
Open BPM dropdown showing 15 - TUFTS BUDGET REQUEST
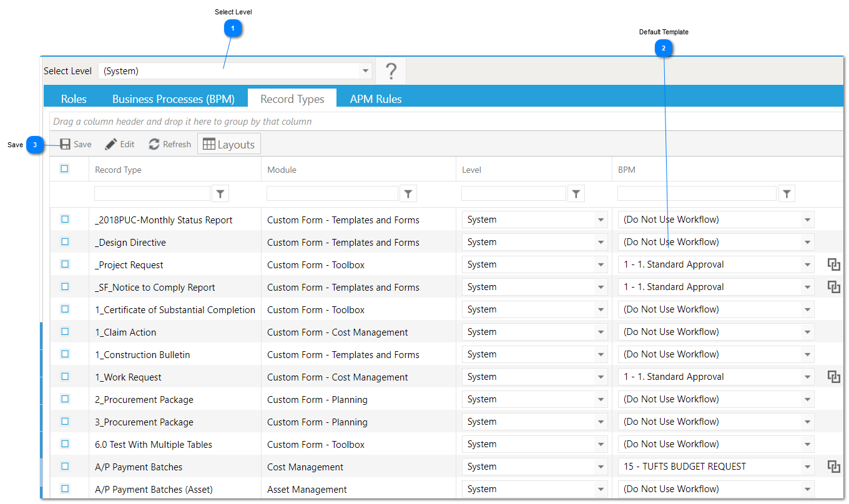pos(716,467)
